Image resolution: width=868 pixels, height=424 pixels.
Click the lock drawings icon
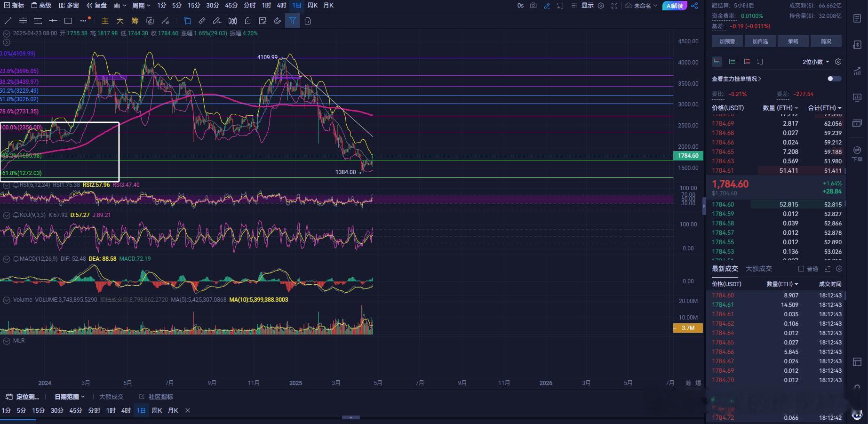click(247, 21)
